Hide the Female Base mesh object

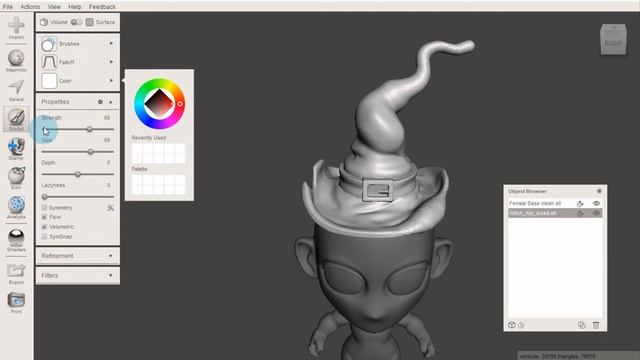(596, 203)
